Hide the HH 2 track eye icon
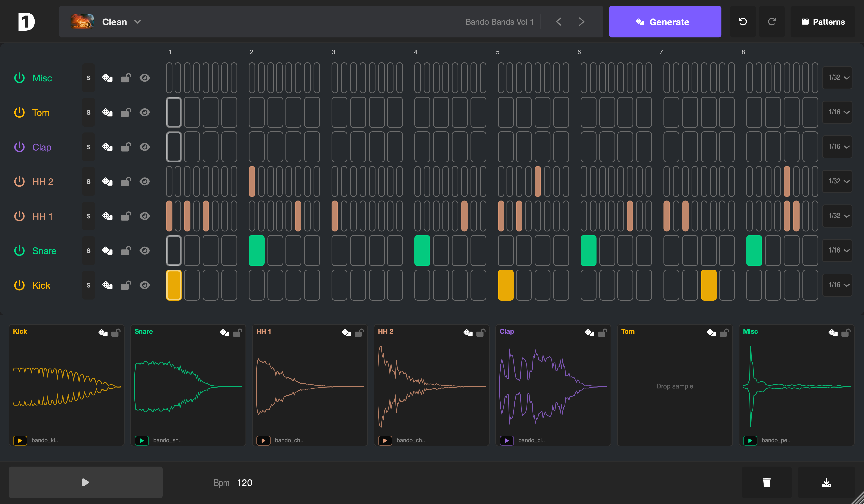 pos(145,181)
